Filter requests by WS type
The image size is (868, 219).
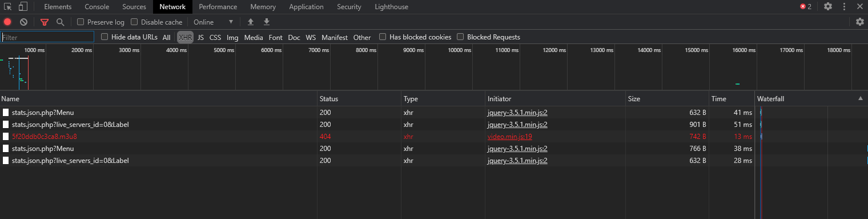311,37
